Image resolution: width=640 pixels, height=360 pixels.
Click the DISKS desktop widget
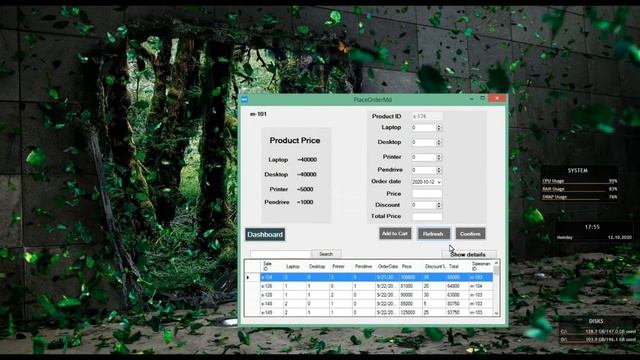pyautogui.click(x=597, y=331)
